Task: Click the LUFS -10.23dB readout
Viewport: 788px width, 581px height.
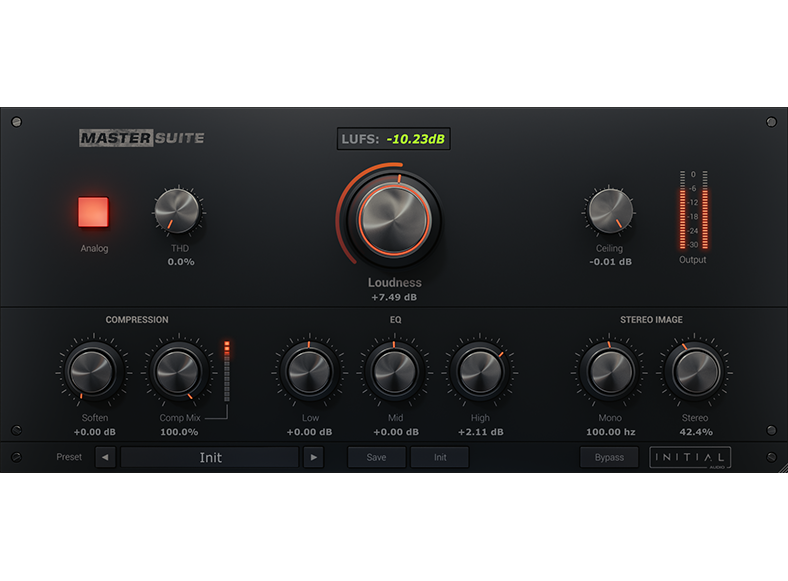Action: [x=393, y=139]
